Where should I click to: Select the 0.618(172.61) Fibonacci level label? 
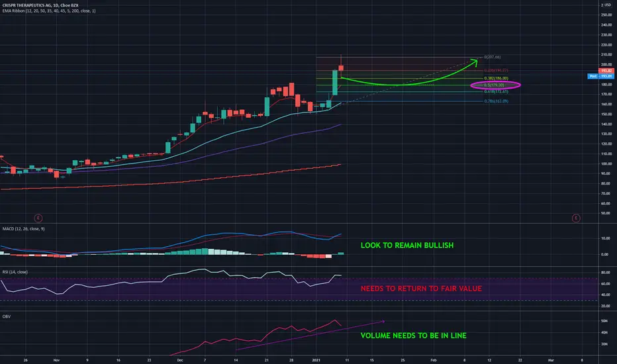(496, 91)
